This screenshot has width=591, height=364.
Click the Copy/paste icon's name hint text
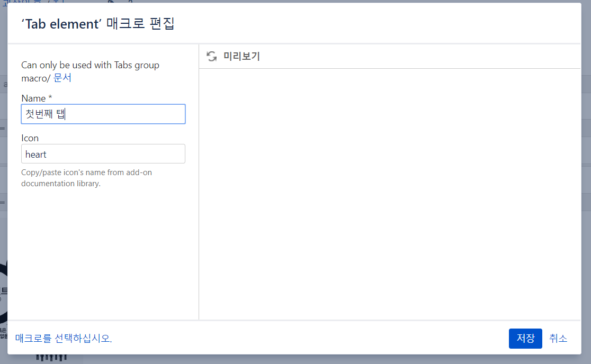87,178
